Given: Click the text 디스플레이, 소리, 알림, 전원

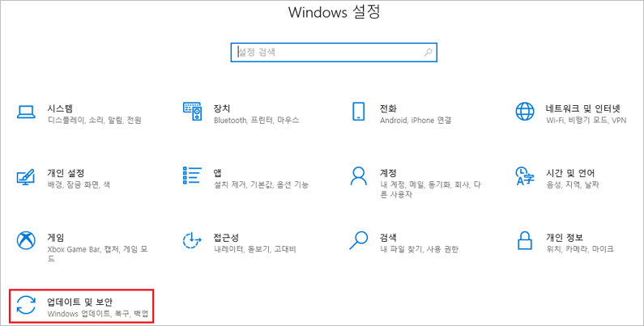Looking at the screenshot, I should coord(95,121).
